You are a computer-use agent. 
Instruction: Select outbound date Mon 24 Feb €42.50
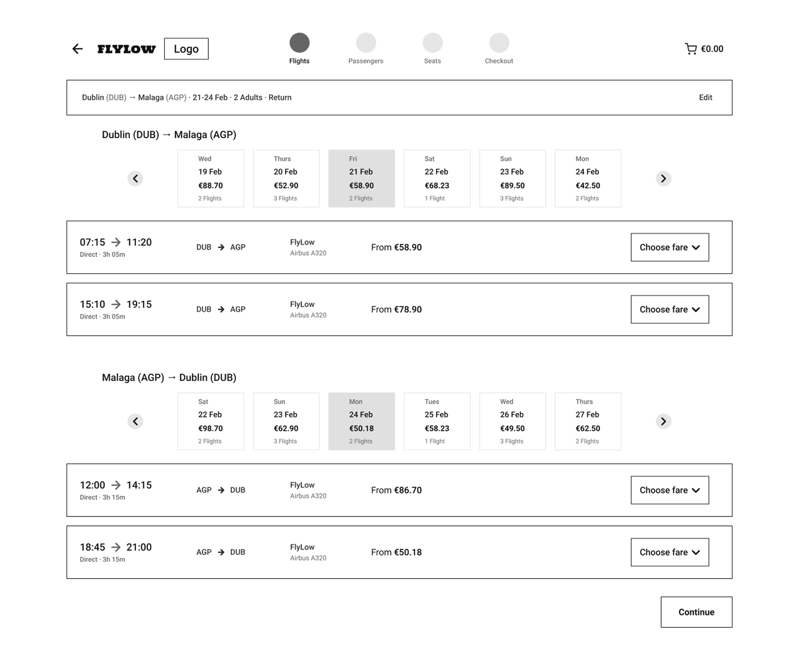click(588, 178)
